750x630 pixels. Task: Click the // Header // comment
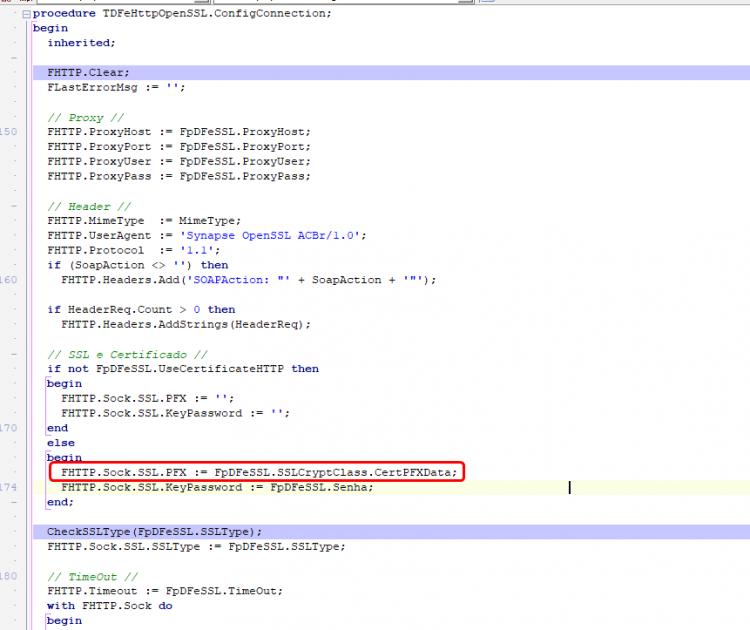coord(89,207)
